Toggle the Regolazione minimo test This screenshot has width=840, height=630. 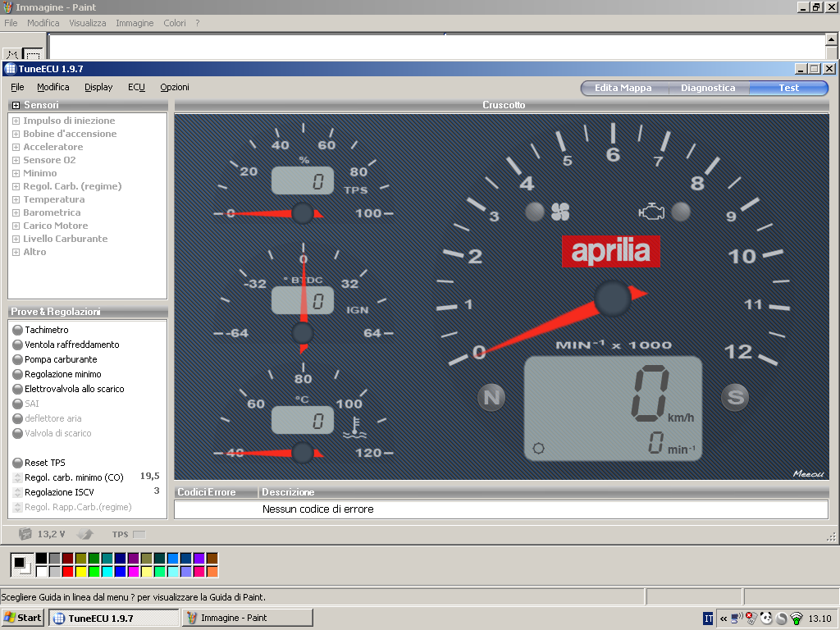(18, 374)
